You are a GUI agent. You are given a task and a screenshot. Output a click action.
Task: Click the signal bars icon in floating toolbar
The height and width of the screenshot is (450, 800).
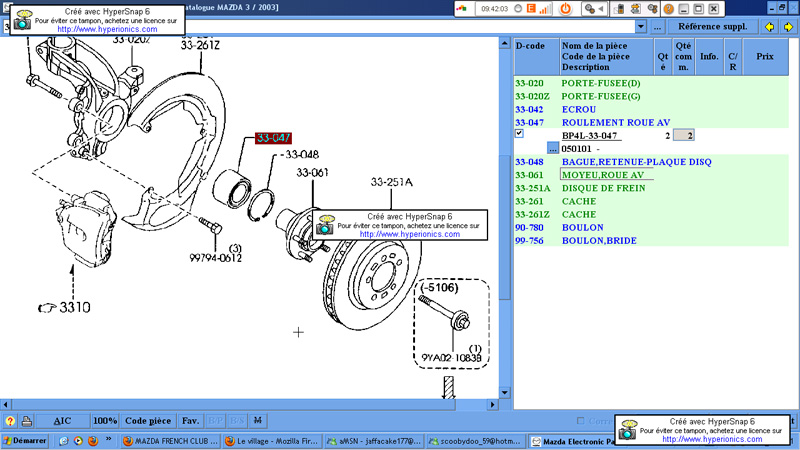[545, 9]
